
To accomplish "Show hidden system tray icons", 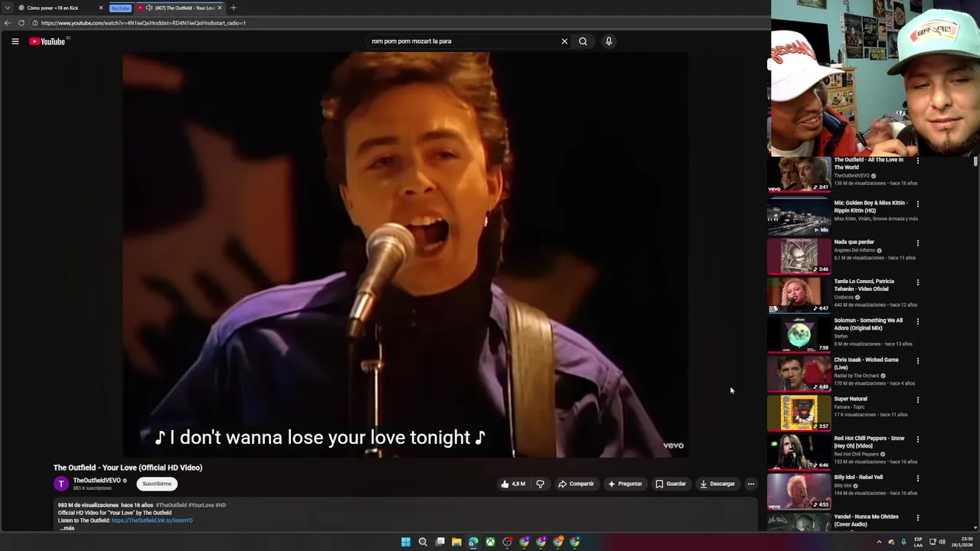I will 879,542.
